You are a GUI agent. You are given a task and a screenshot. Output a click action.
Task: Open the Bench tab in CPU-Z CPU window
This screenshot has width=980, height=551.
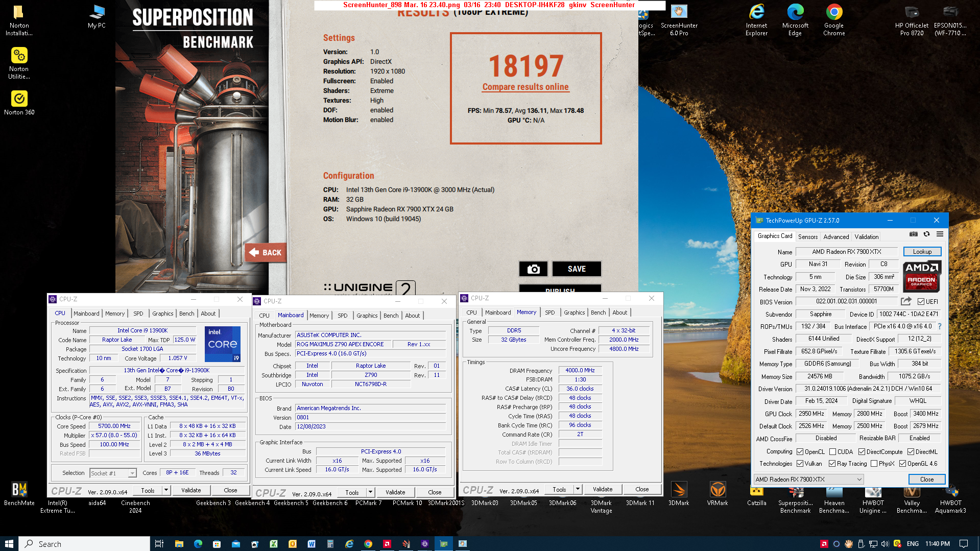pyautogui.click(x=187, y=314)
